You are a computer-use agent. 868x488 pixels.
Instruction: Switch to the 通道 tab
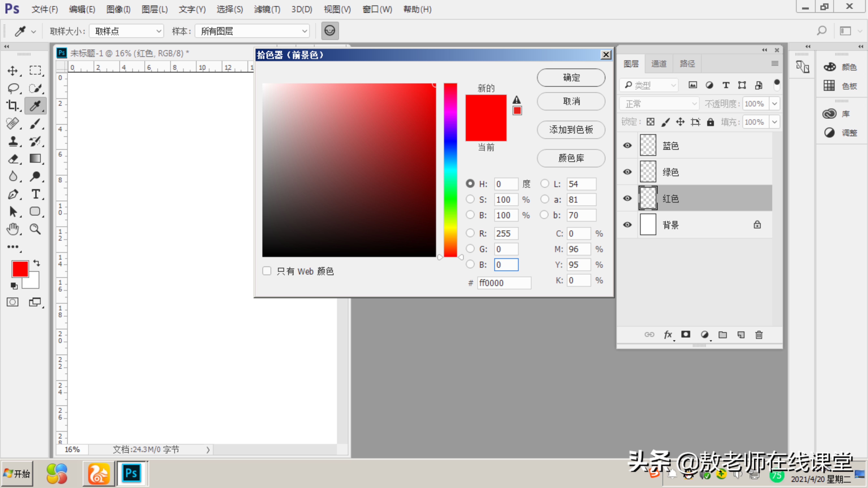tap(659, 63)
